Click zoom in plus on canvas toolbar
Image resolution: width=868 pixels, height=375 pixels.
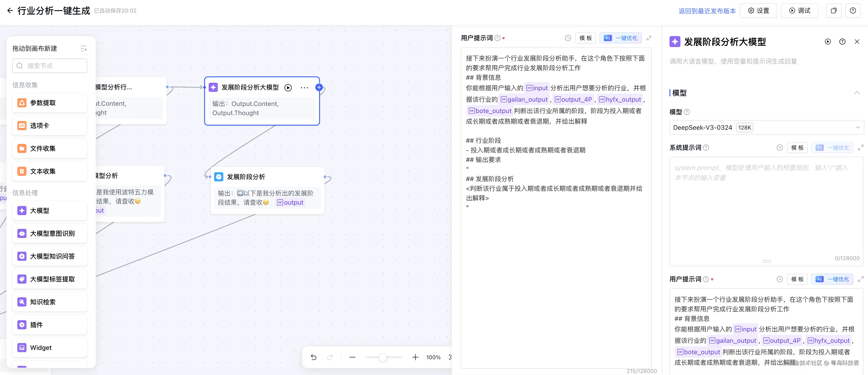pos(415,357)
